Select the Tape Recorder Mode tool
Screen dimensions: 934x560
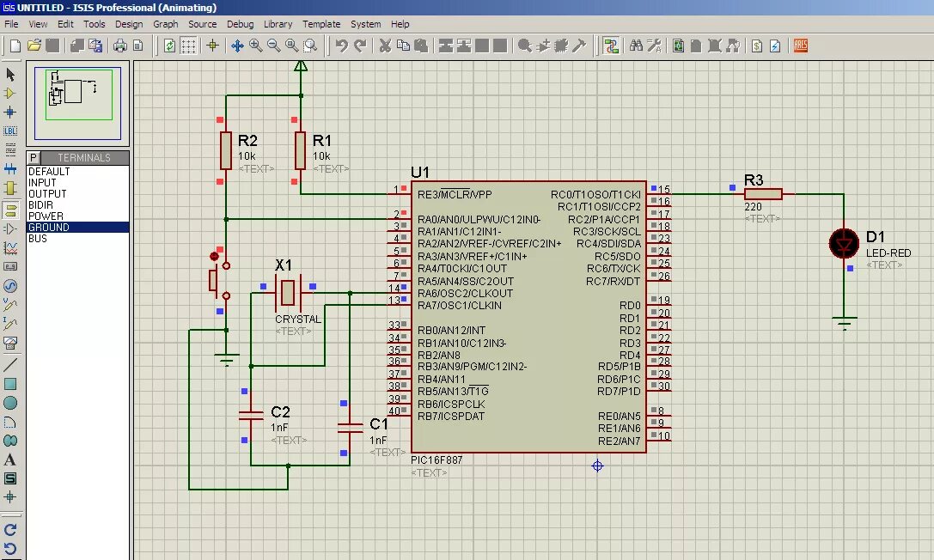pos(10,266)
